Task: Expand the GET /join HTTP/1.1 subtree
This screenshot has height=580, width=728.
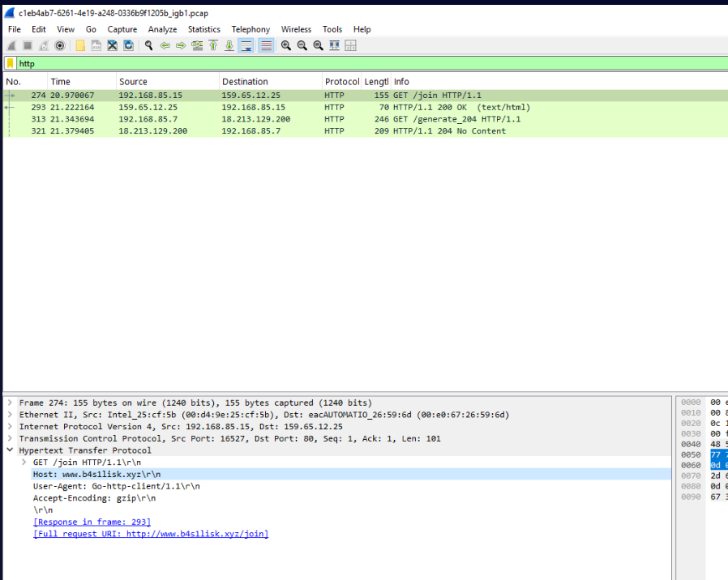Action: pos(24,463)
